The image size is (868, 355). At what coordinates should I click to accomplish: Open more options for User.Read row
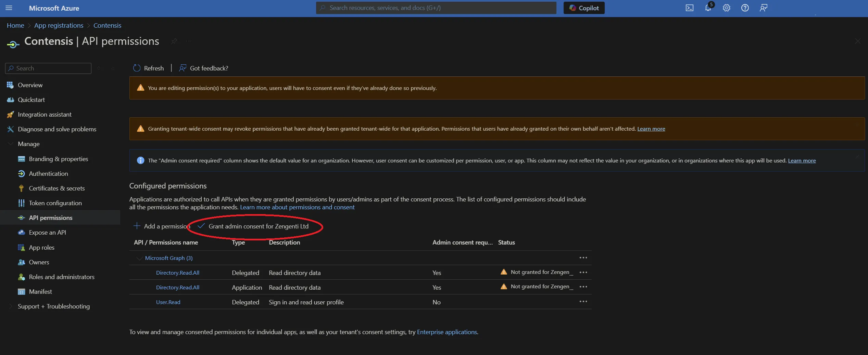(583, 301)
